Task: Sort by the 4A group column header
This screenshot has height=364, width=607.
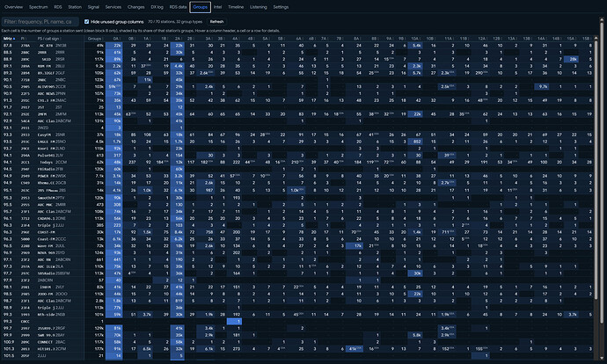Action: pyautogui.click(x=236, y=39)
